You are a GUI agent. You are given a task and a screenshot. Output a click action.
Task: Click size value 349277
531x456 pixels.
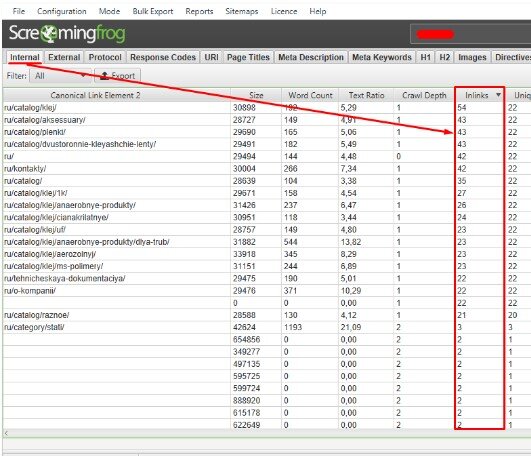tap(247, 351)
